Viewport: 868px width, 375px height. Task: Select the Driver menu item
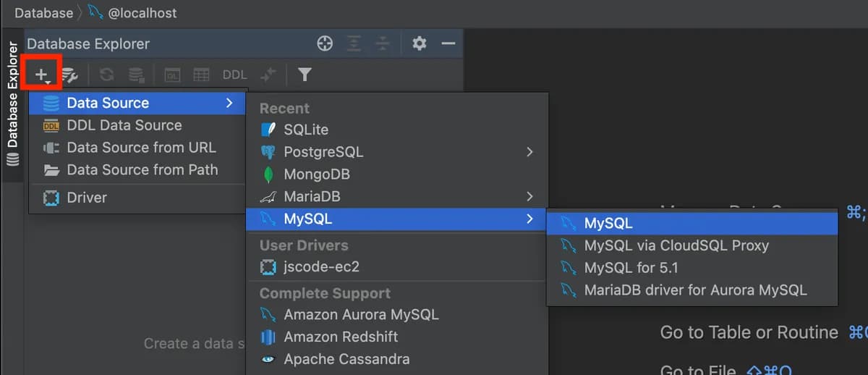(137, 198)
